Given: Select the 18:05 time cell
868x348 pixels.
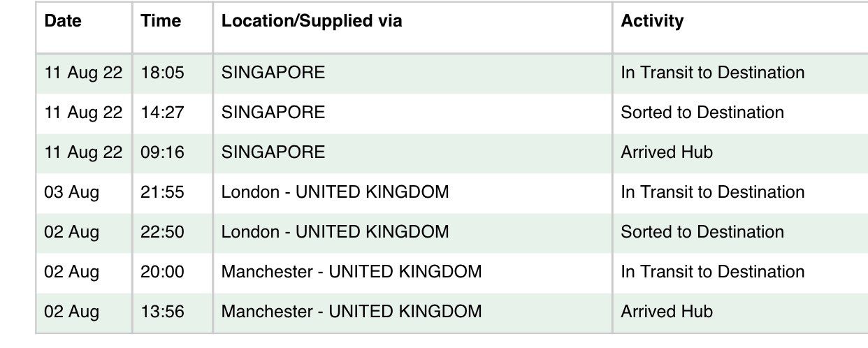Looking at the screenshot, I should point(163,73).
